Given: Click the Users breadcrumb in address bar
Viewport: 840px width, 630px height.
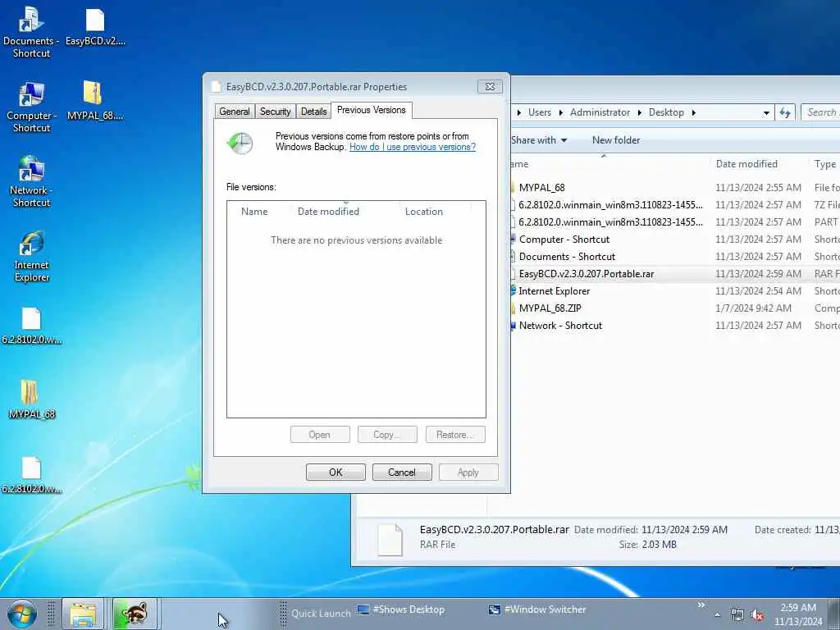Looking at the screenshot, I should click(x=540, y=112).
